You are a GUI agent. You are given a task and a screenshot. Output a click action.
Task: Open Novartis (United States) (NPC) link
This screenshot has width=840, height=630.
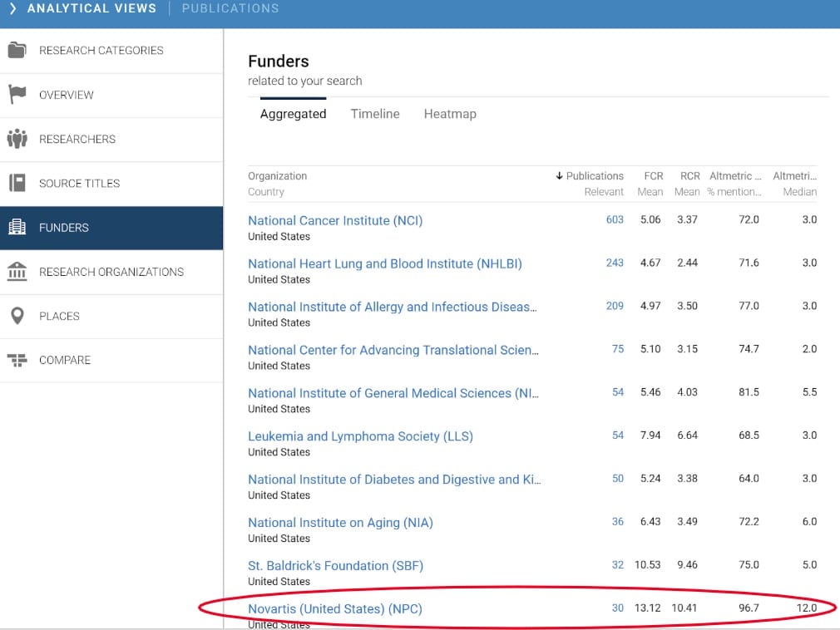click(x=335, y=608)
